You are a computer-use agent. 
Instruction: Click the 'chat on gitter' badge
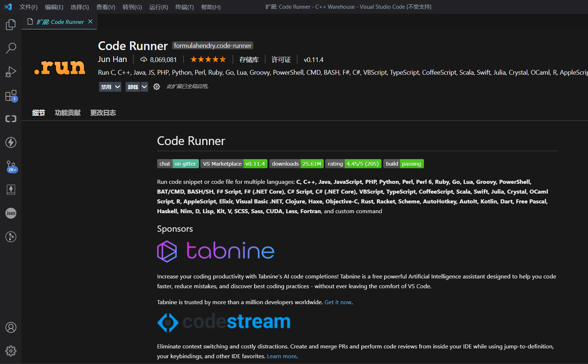(x=178, y=164)
